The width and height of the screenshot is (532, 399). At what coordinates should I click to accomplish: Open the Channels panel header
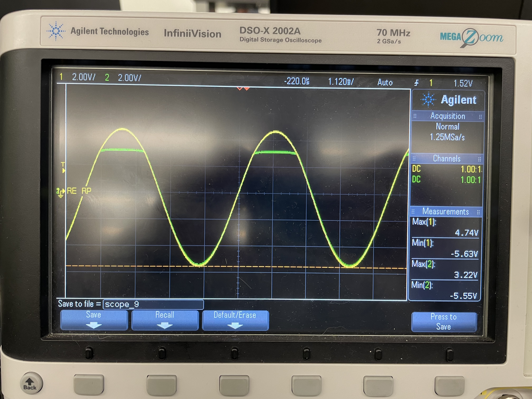point(447,158)
